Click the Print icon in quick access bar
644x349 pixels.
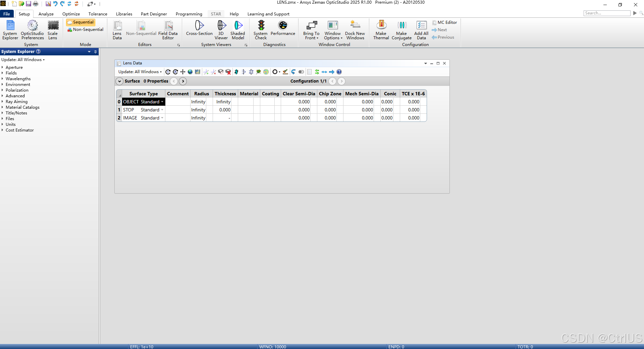coord(36,4)
